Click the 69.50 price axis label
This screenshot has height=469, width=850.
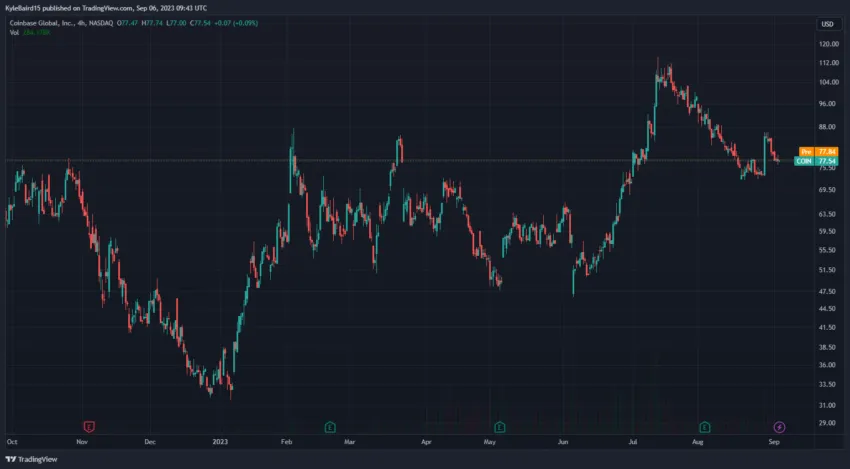tap(829, 190)
